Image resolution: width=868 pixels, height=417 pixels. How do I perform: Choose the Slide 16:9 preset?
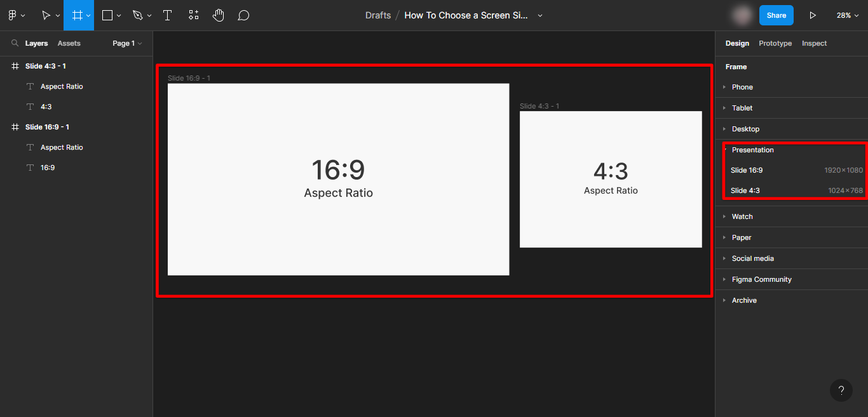tap(747, 170)
